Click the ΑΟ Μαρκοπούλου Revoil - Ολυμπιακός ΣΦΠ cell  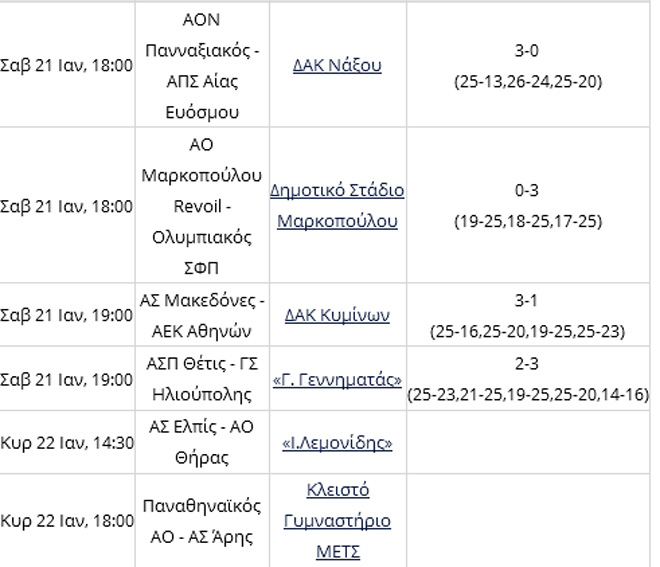(201, 205)
